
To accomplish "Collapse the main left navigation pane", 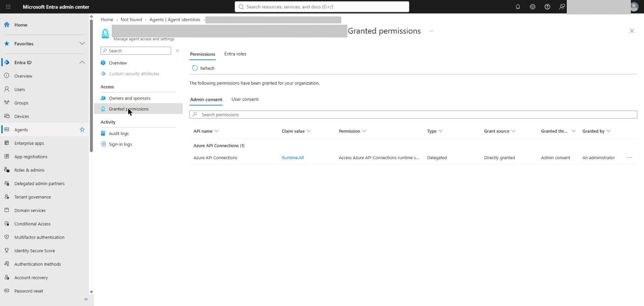I will pos(86,299).
